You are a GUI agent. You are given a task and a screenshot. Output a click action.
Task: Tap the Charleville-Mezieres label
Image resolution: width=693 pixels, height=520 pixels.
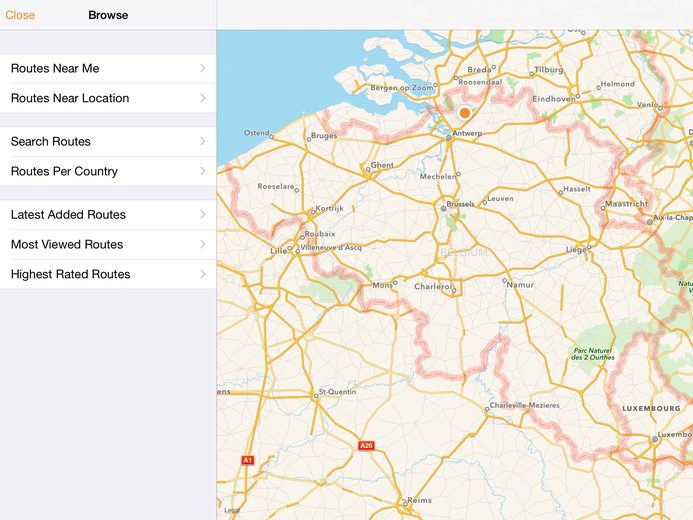[525, 405]
